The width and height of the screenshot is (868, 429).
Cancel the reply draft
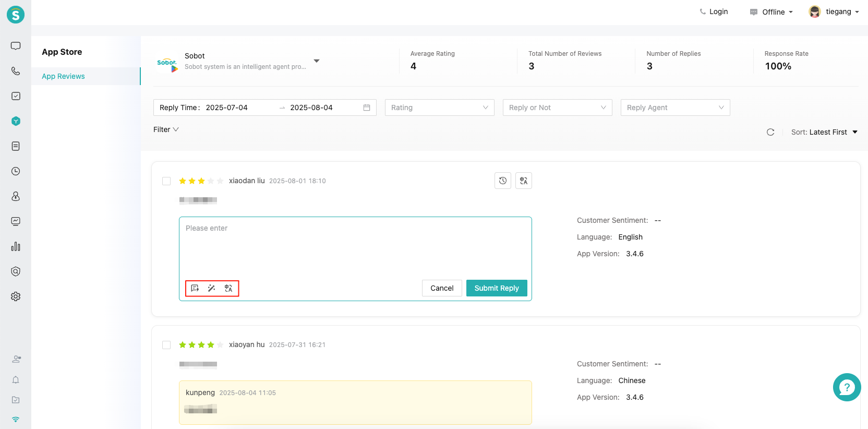[x=441, y=288]
